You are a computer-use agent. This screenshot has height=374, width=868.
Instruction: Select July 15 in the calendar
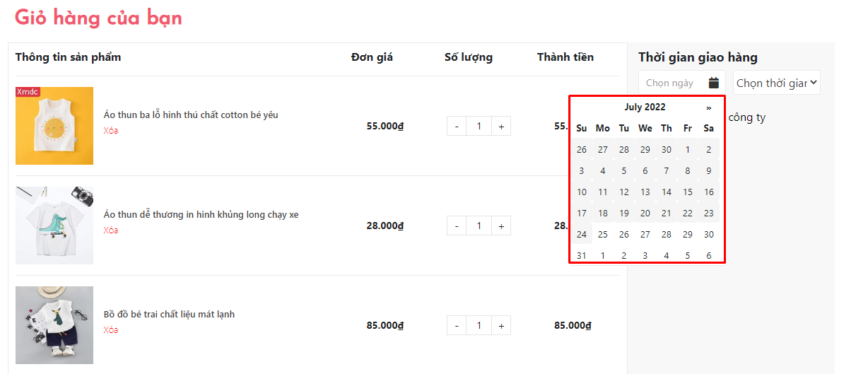[x=687, y=192]
